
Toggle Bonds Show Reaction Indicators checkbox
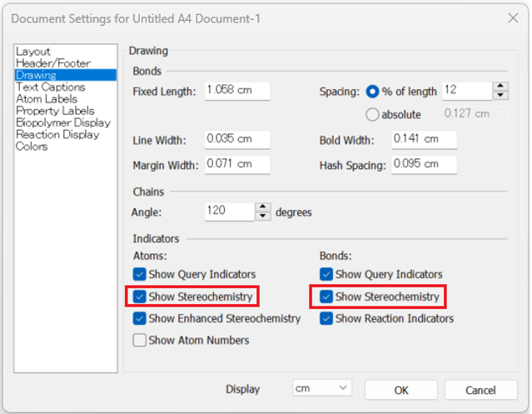pos(326,318)
